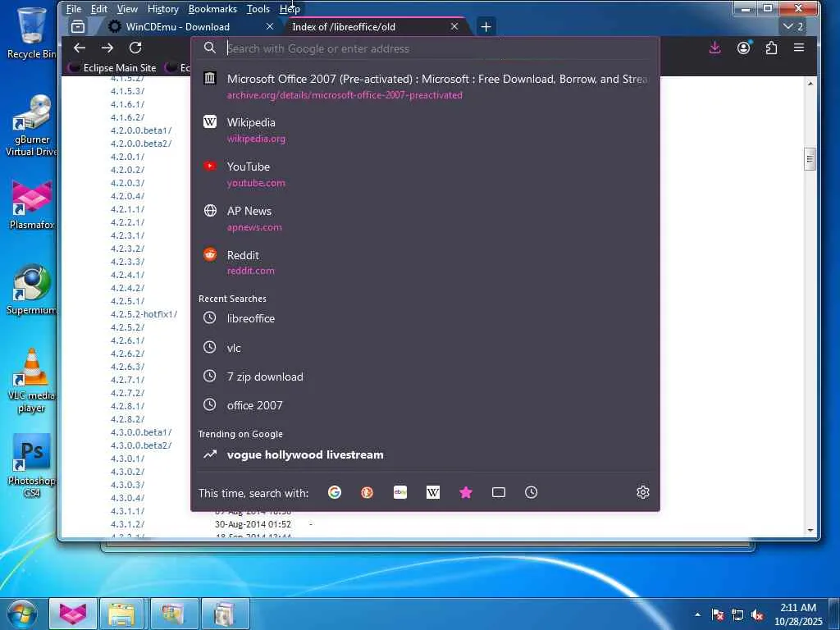The image size is (840, 630).
Task: Select the Recycle Bin desktop icon
Action: 31,33
